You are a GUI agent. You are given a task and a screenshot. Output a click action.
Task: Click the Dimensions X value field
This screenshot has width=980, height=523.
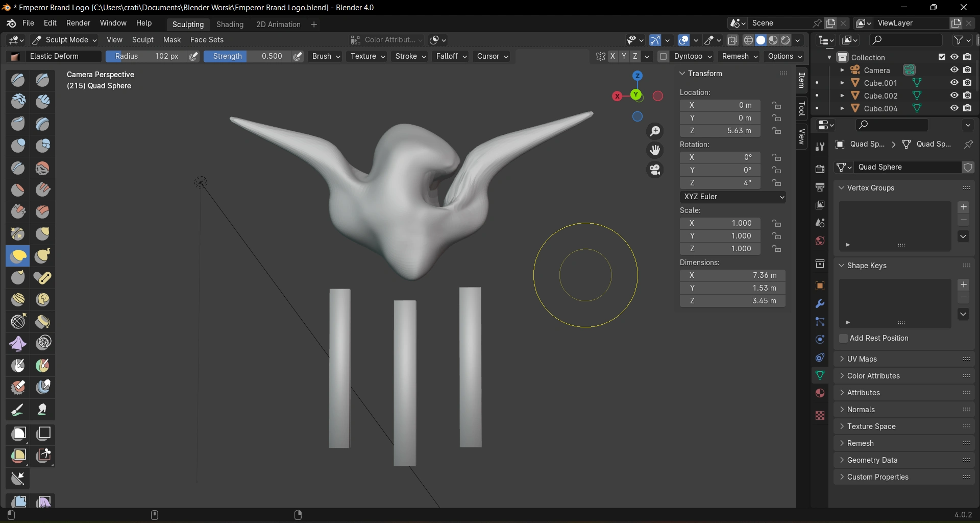point(732,275)
